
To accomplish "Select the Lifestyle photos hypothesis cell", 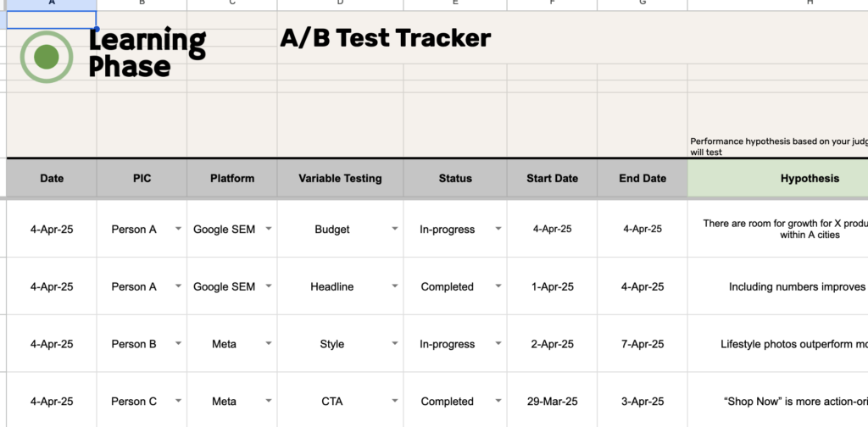I will pyautogui.click(x=778, y=344).
